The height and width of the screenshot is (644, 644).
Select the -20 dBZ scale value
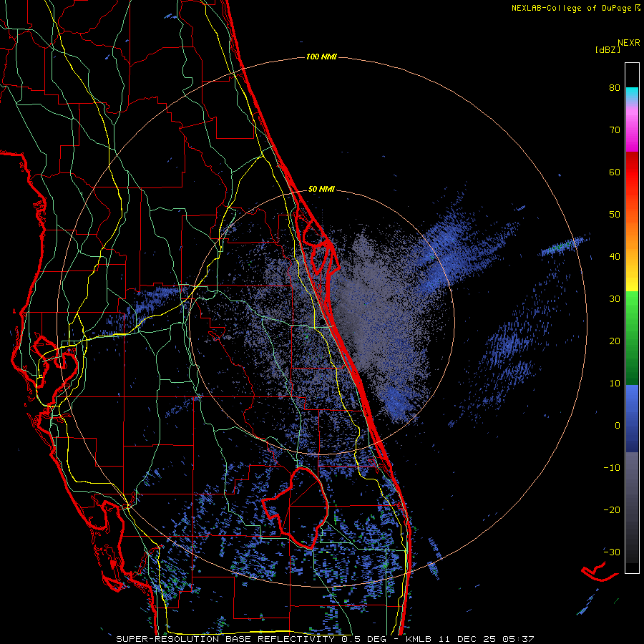[612, 509]
